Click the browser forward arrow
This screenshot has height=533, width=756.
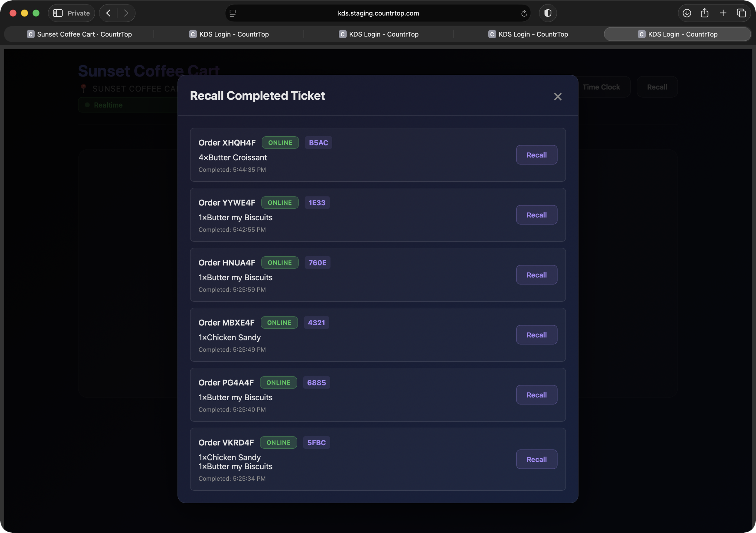pyautogui.click(x=126, y=13)
